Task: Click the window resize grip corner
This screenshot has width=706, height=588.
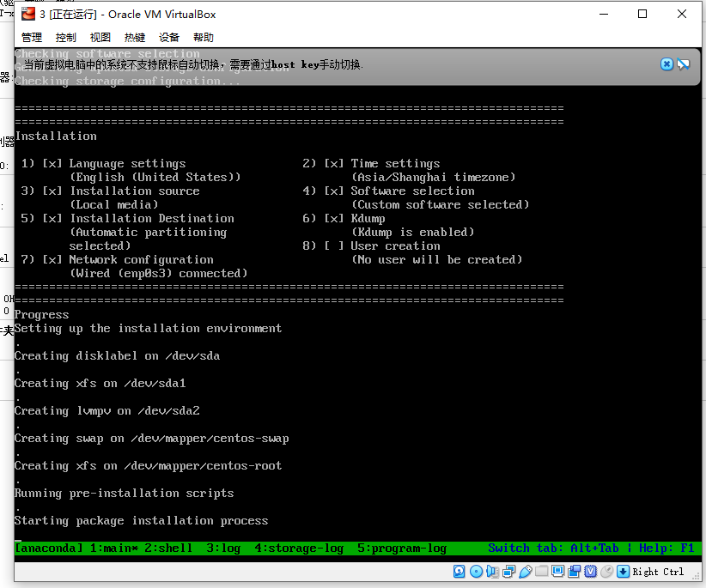Action: click(x=697, y=575)
